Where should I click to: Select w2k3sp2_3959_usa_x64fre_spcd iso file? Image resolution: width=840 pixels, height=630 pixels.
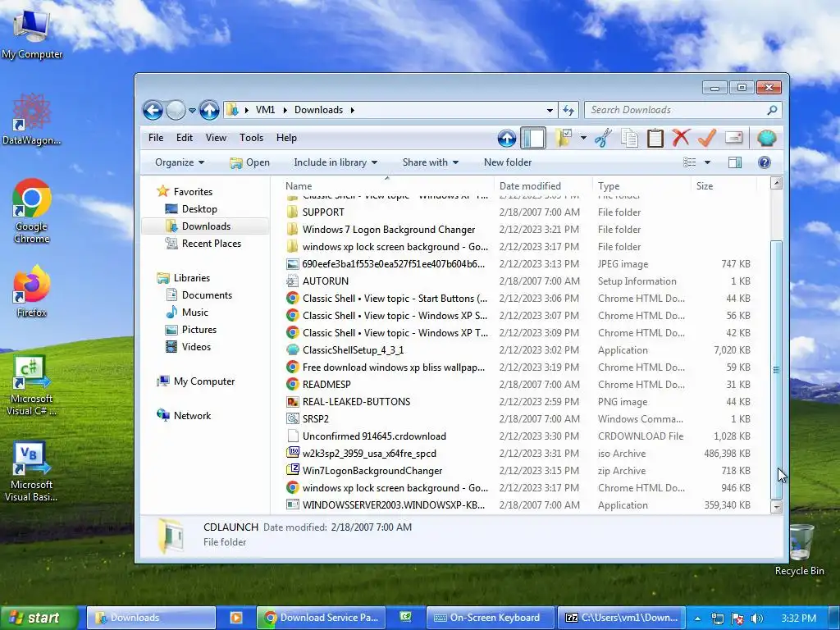[369, 454]
